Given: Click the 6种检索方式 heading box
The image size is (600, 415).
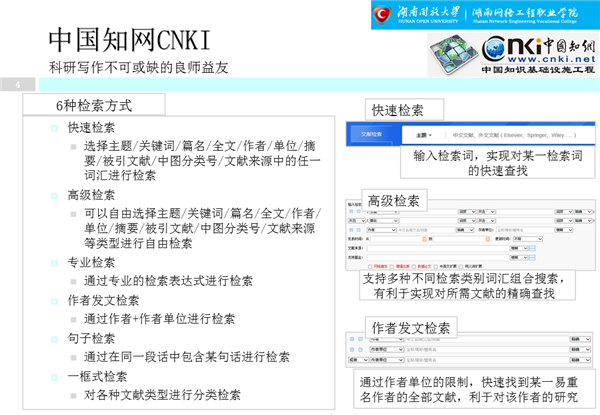Looking at the screenshot, I should pyautogui.click(x=94, y=104).
